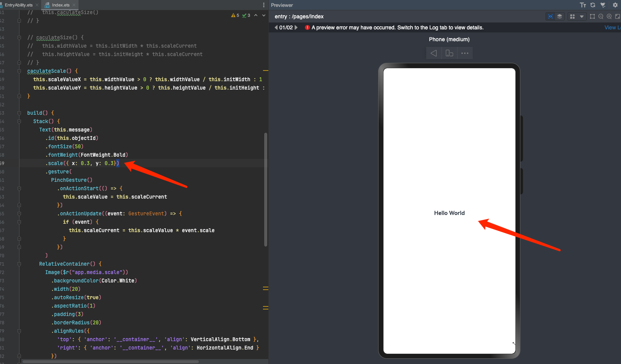Click the red preview error icon
Screen dimensions: 621x364
point(307,27)
